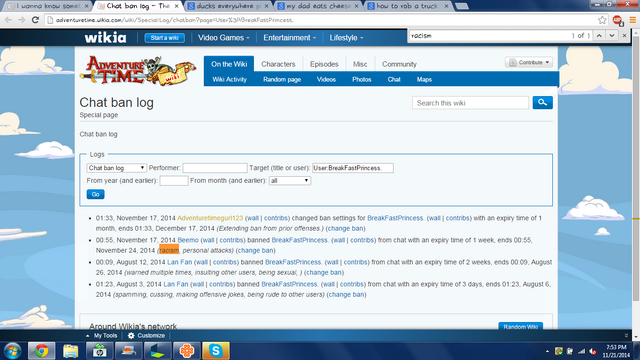
Task: Open Skype from the taskbar
Action: 216,351
